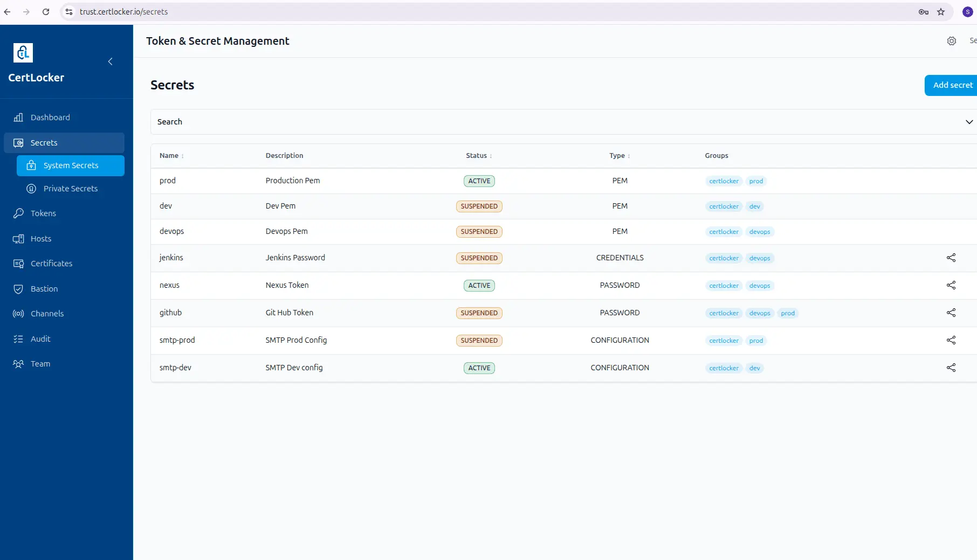Select the secret named smtp-prod
This screenshot has height=560, width=977.
coord(177,340)
